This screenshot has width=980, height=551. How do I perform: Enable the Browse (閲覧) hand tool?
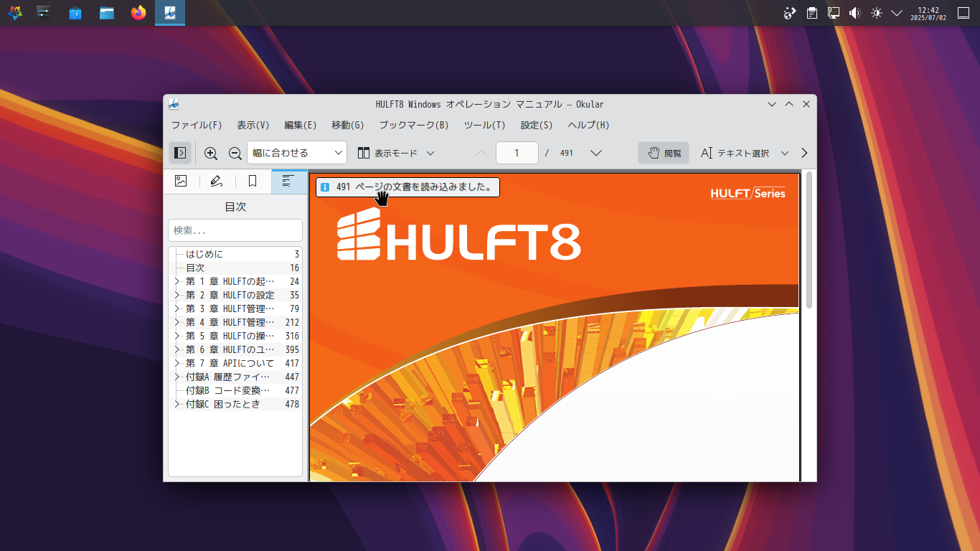664,153
